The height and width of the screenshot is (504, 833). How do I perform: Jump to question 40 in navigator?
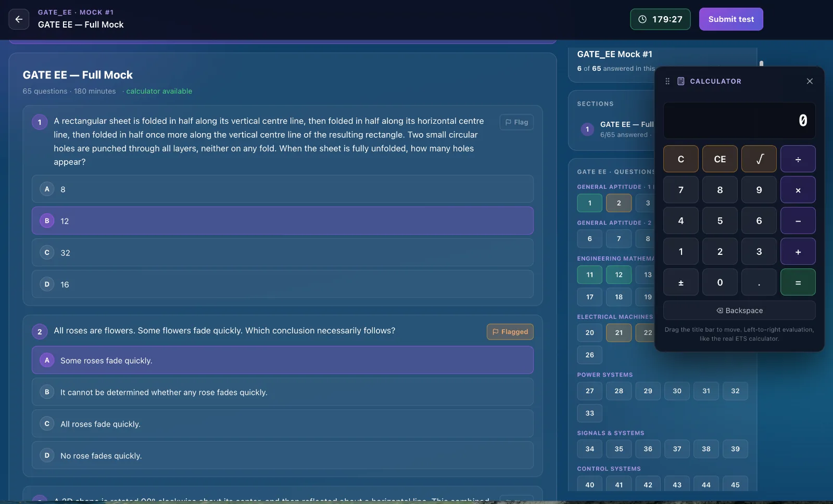(590, 484)
